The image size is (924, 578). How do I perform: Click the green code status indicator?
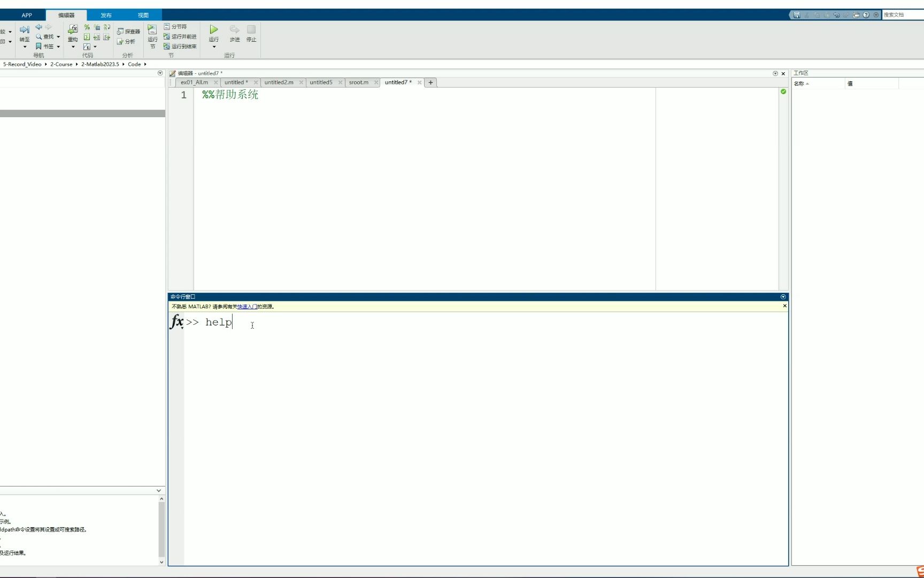[783, 92]
